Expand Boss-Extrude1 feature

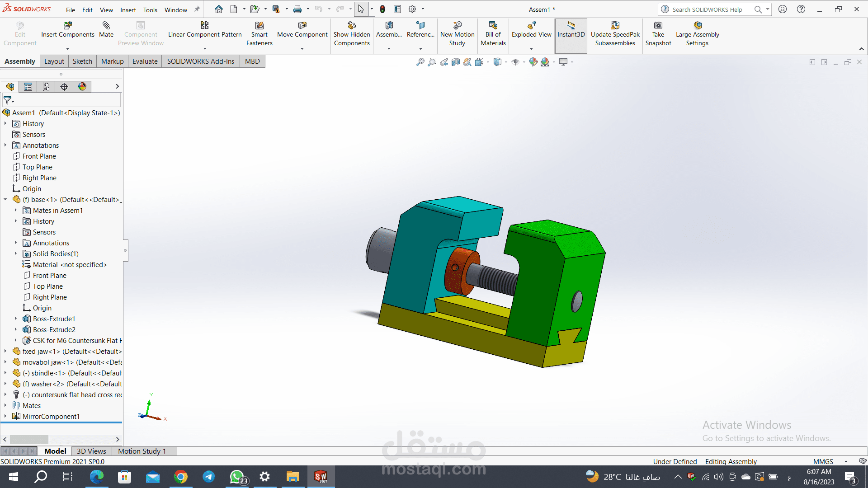point(16,319)
